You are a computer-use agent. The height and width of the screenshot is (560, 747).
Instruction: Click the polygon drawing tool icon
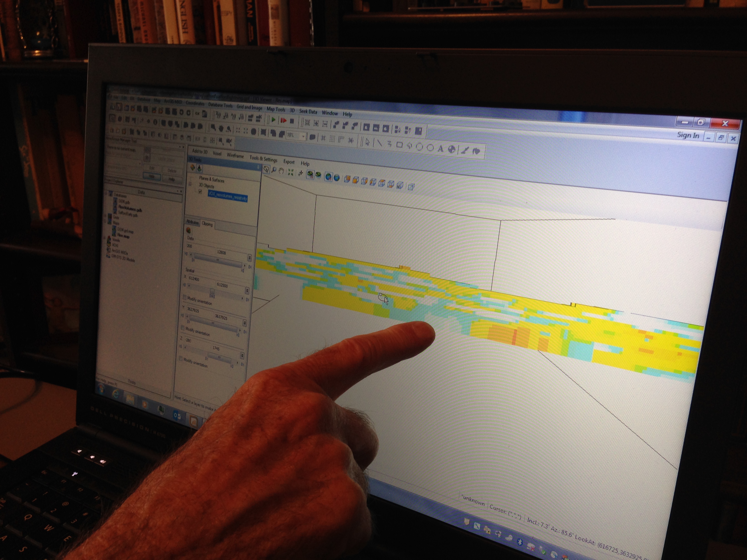click(x=409, y=146)
